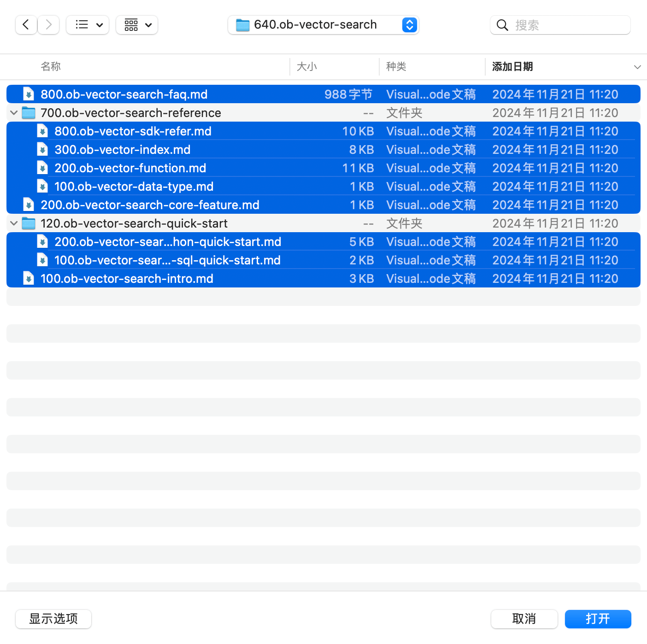The width and height of the screenshot is (647, 644).
Task: Click the file icon of 200.ob-vector-search-core-feature.md
Action: pos(29,205)
